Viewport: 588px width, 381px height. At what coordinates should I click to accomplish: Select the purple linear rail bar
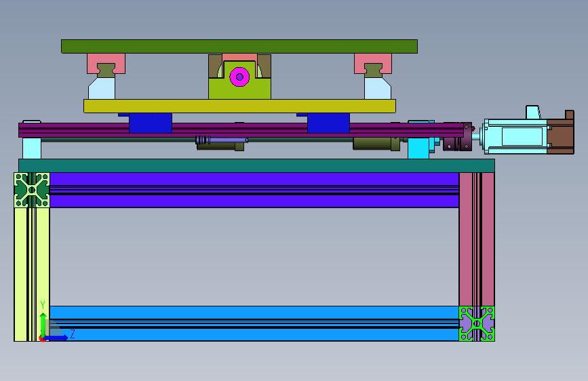[241, 130]
